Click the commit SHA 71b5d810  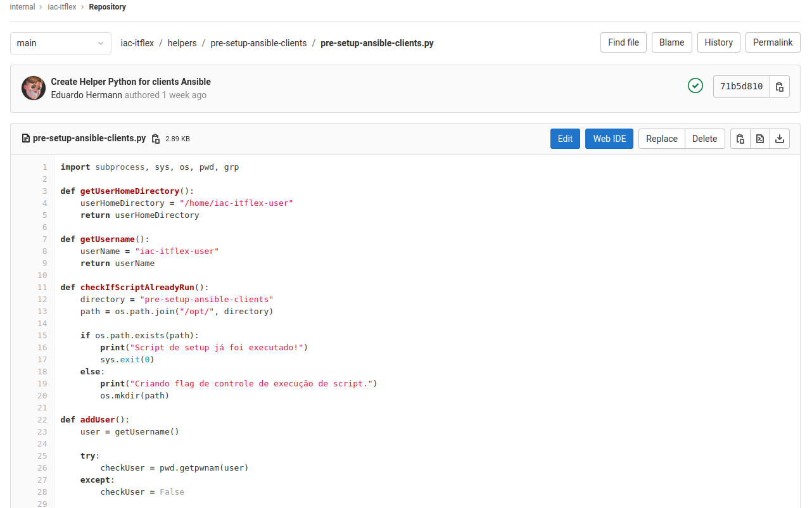[x=742, y=86]
